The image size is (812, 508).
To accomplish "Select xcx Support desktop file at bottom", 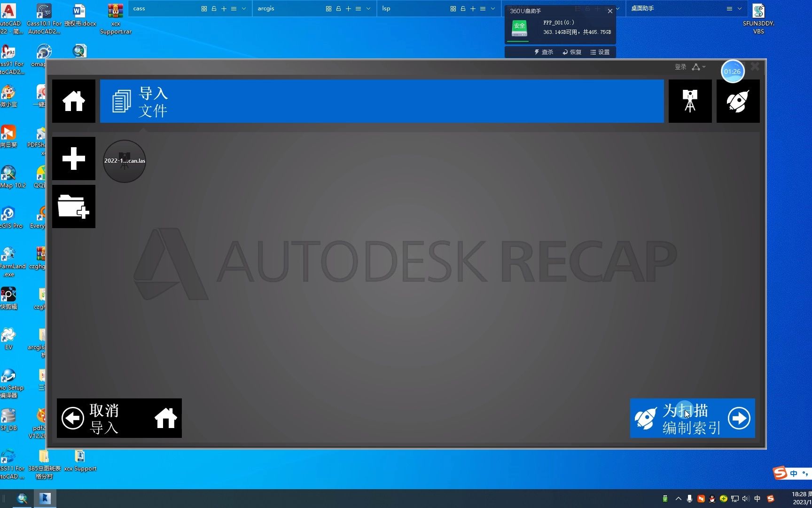I will 80,461.
